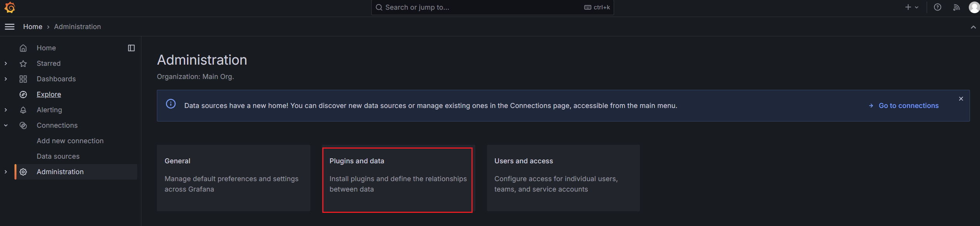Collapse the Connections section arrow

(x=6, y=125)
